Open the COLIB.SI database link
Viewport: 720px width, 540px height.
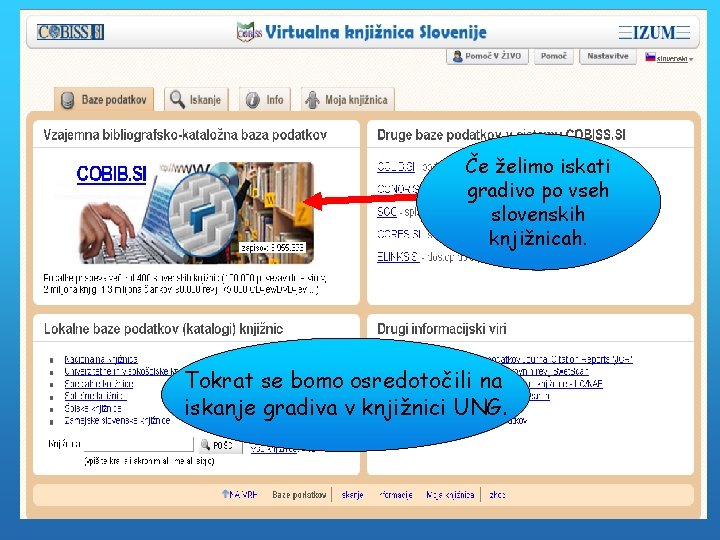[395, 166]
